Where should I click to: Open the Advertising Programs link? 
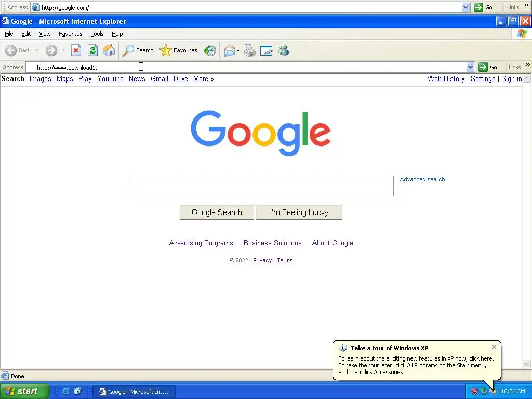tap(201, 243)
